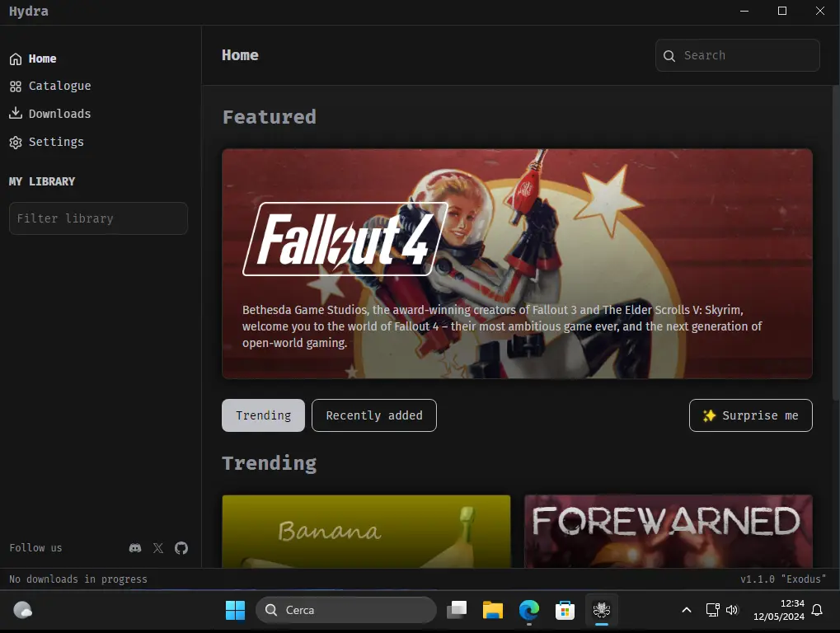Click the version 'v1.1.0 "Exodus"' text
The width and height of the screenshot is (840, 633).
783,579
